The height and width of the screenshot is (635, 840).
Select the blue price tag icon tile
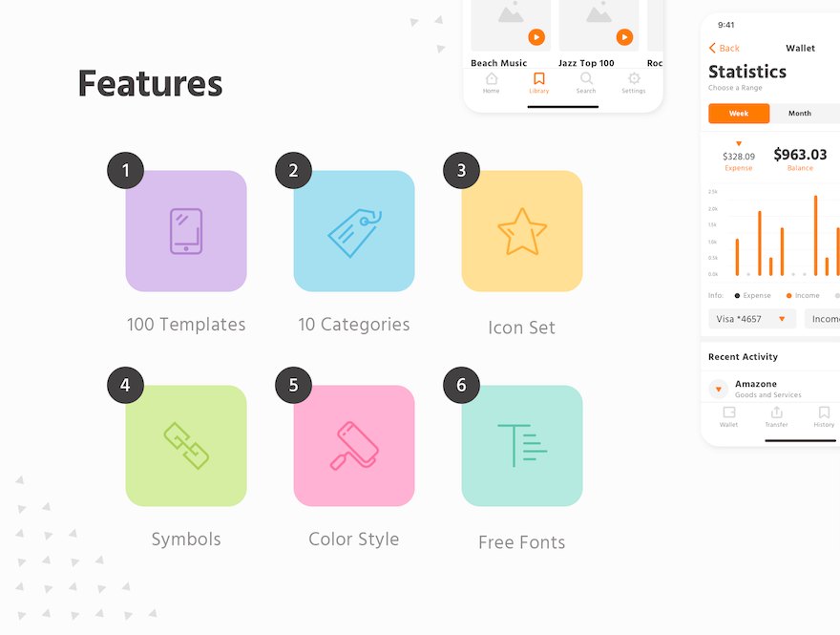(x=354, y=231)
